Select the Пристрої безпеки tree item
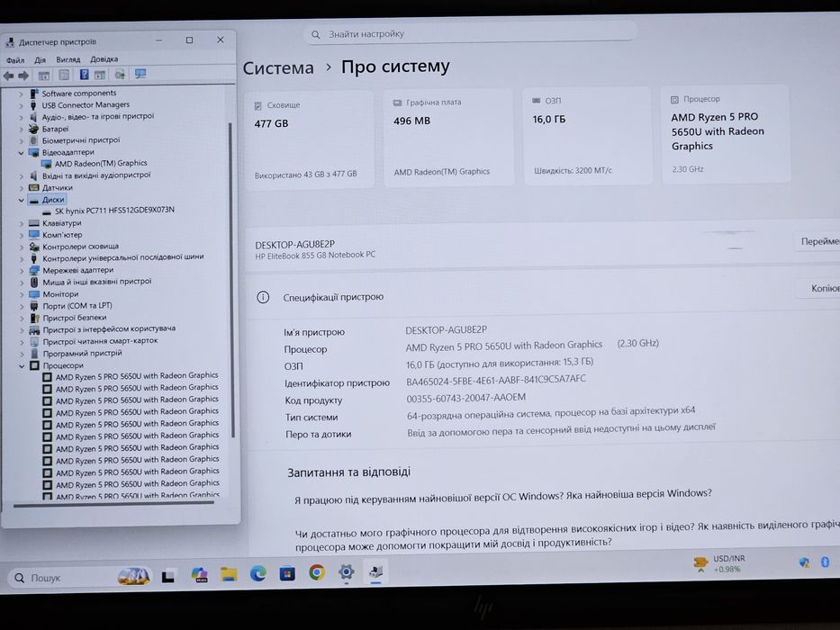This screenshot has height=630, width=840. (x=75, y=318)
